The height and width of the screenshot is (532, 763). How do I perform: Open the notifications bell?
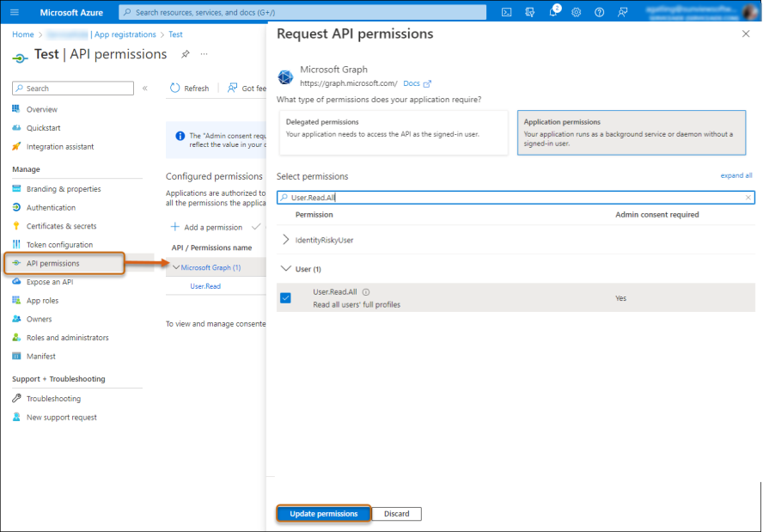tap(553, 12)
